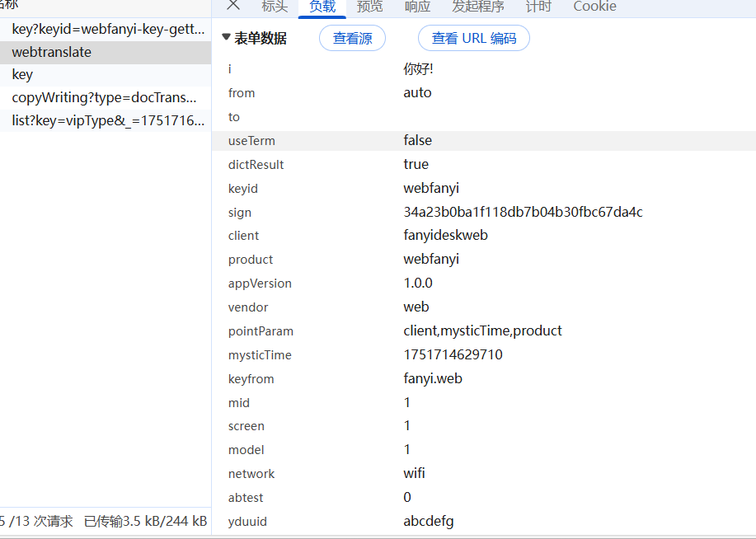Click the 查看 URL 编码 button
The image size is (756, 539).
[474, 38]
